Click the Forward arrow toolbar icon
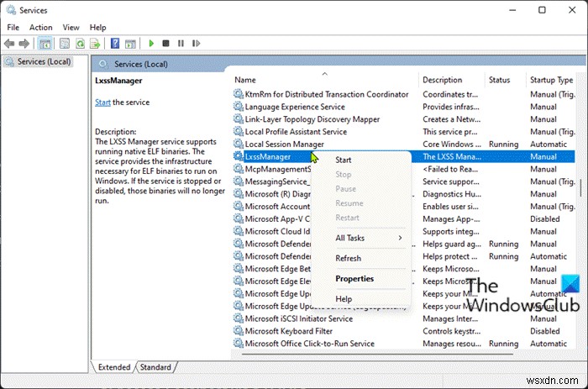Viewport: 588px width, 389px height. click(x=23, y=43)
